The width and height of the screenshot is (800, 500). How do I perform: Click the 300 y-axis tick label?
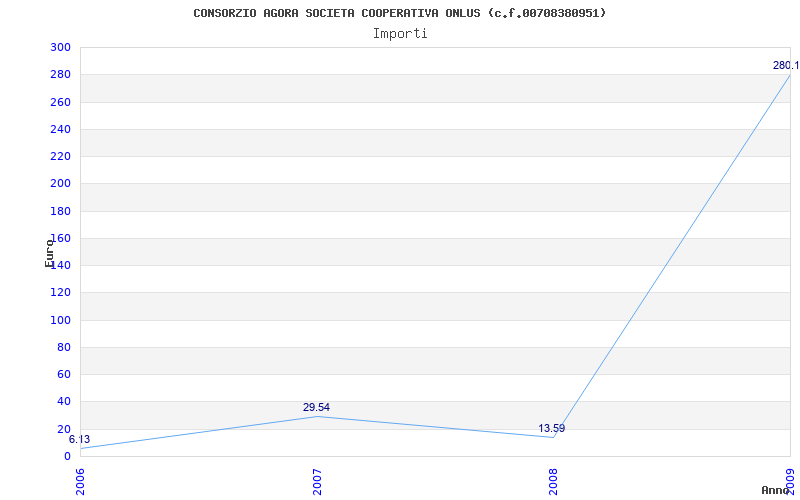pos(60,48)
